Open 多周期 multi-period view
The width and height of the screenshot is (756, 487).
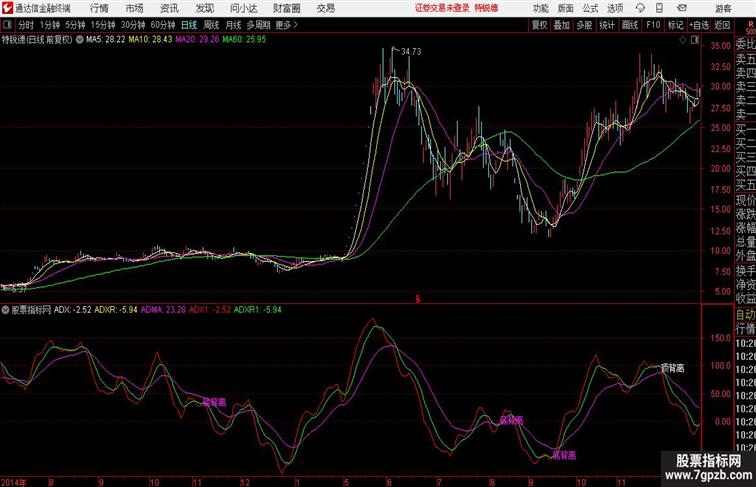point(258,25)
